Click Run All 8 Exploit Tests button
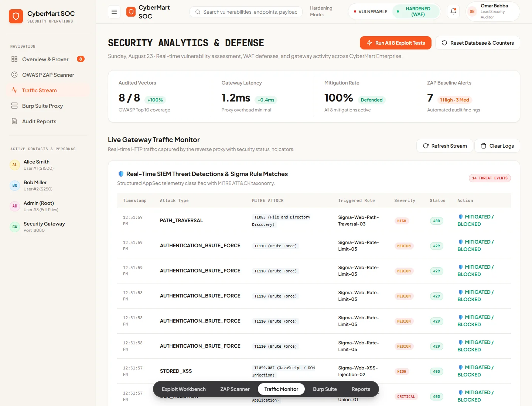 click(x=395, y=43)
